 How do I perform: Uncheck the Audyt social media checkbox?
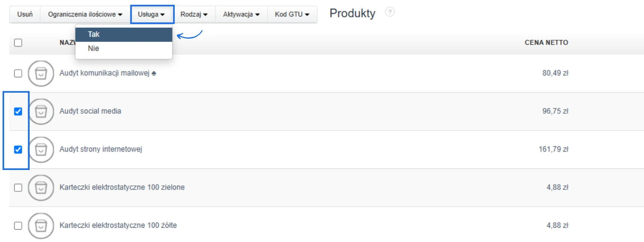(18, 111)
